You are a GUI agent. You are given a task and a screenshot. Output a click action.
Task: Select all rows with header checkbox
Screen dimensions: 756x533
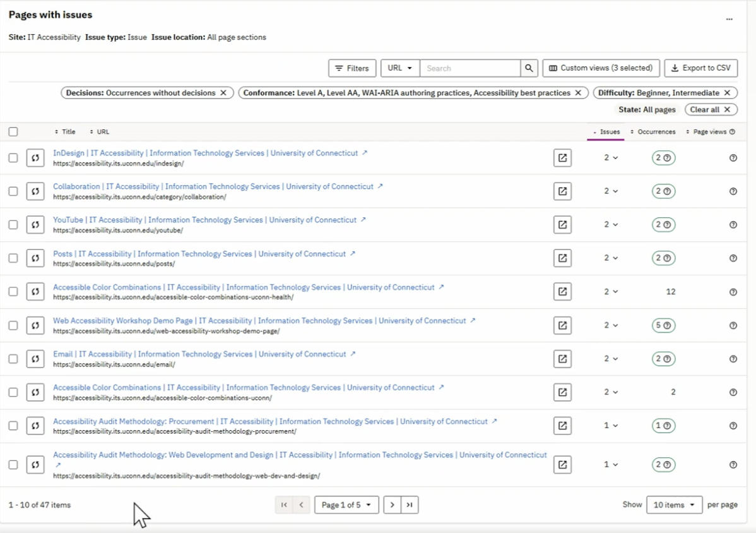(13, 132)
